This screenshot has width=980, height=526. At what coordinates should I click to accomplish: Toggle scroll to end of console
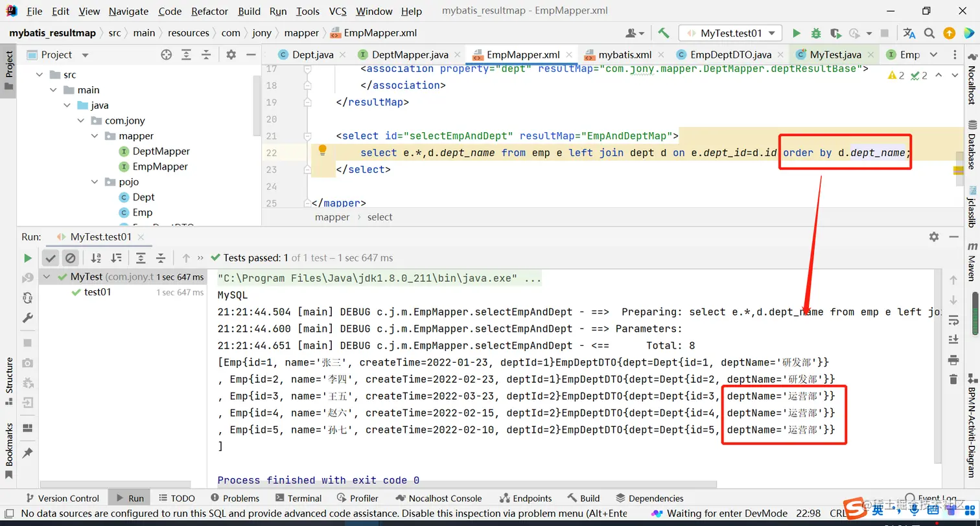coord(953,339)
